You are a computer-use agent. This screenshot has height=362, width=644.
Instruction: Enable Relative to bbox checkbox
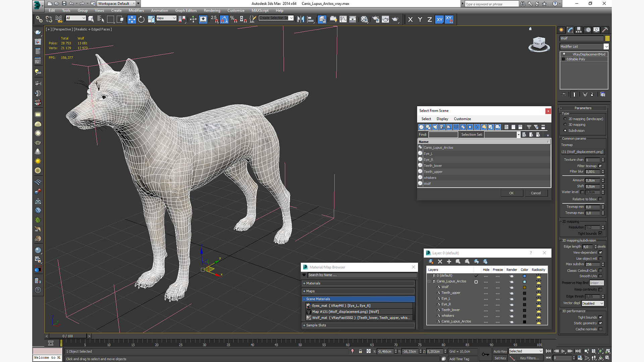pyautogui.click(x=600, y=199)
